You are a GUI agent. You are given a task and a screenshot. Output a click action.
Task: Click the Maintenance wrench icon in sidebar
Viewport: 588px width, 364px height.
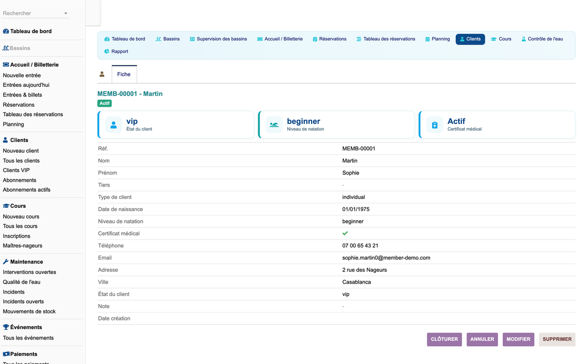[x=6, y=262]
